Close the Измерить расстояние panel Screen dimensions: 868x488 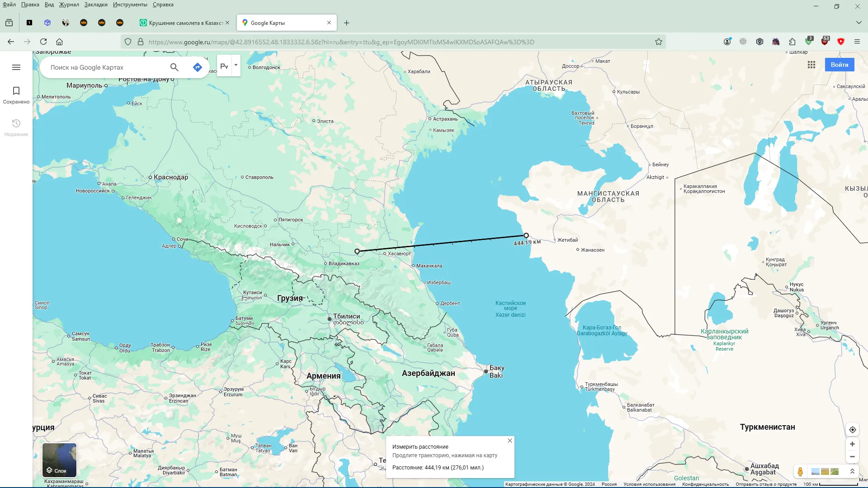(x=510, y=441)
